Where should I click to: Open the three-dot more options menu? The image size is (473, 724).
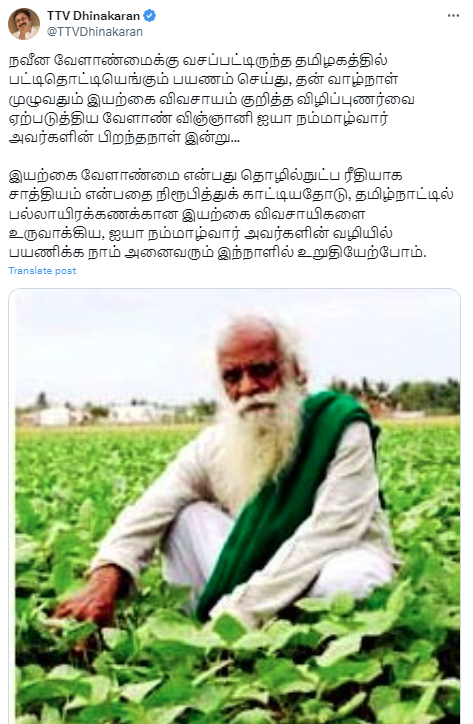tap(453, 16)
